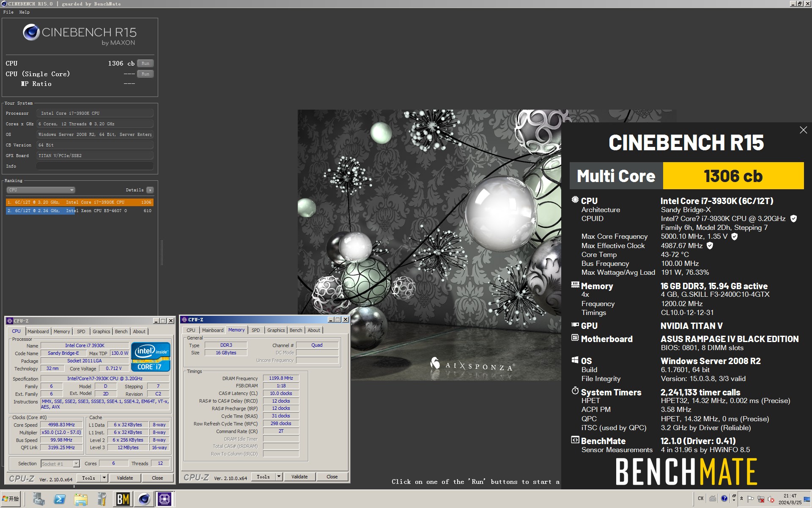The height and width of the screenshot is (508, 812).
Task: Click the ranking Details arrow button
Action: click(x=150, y=190)
